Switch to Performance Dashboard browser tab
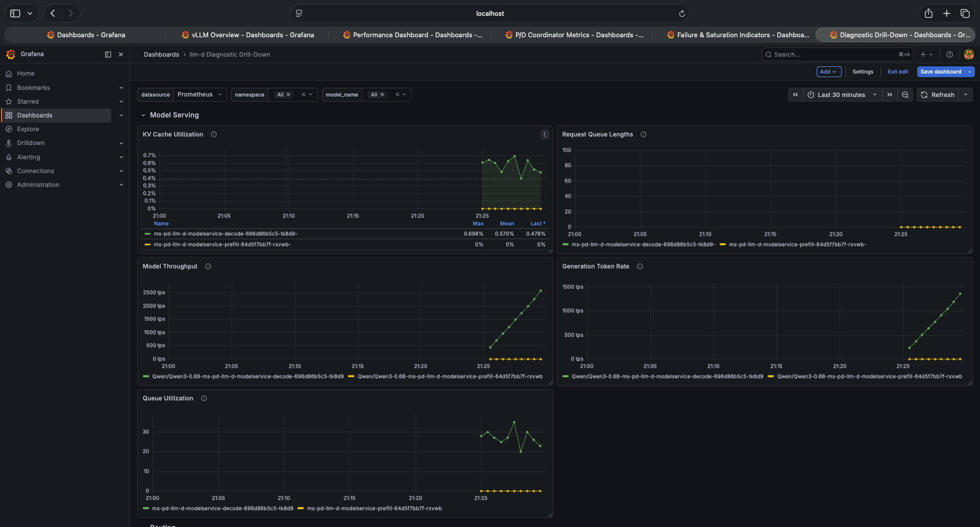Screen dimensions: 980x527 click(x=412, y=35)
